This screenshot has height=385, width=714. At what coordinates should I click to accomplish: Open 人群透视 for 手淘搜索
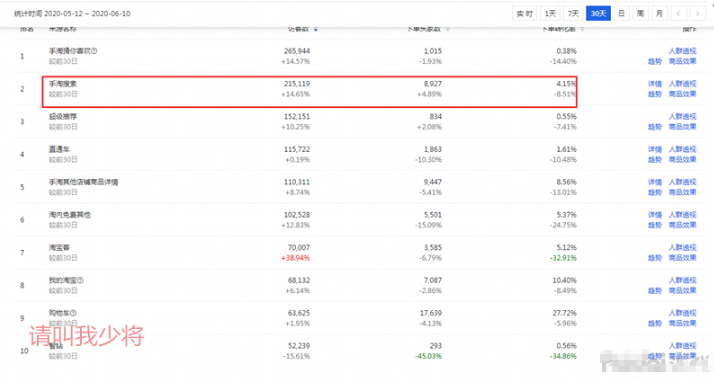[x=682, y=84]
